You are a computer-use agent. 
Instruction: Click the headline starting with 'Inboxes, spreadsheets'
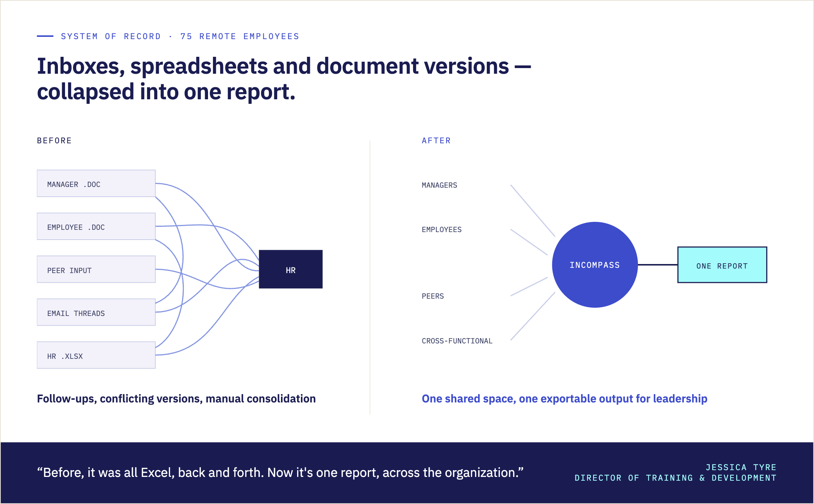tap(284, 79)
